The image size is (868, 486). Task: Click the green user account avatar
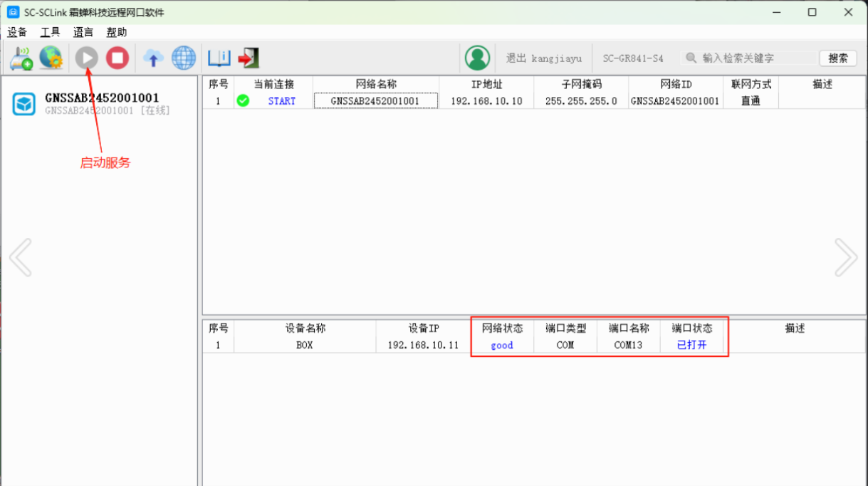click(477, 58)
